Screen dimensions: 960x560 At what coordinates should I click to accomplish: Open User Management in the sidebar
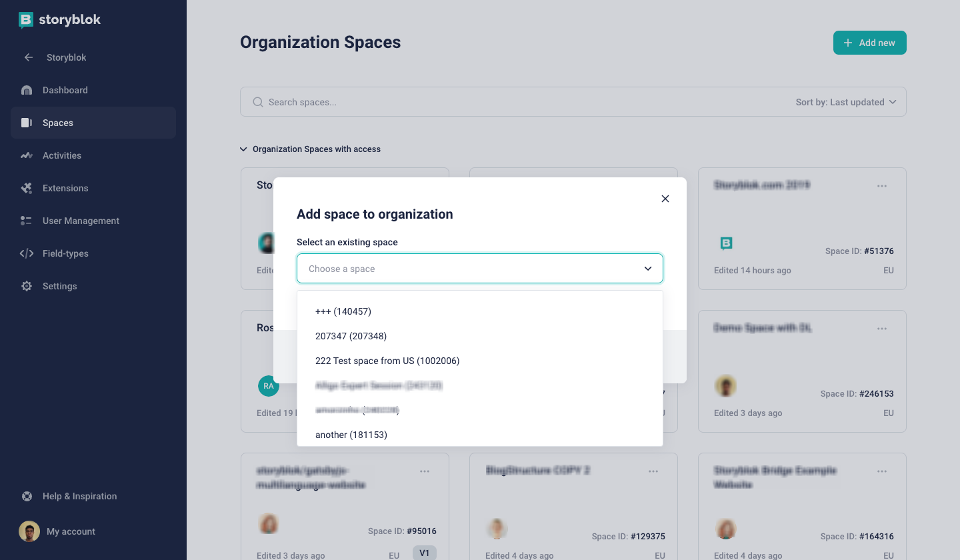click(x=93, y=221)
